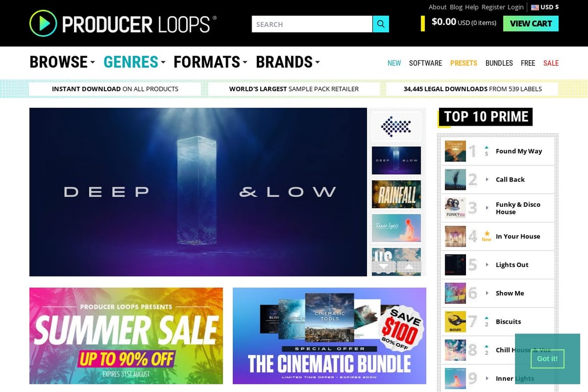Image resolution: width=588 pixels, height=392 pixels.
Task: Open the Biscuits yellow album cover
Action: click(x=455, y=322)
